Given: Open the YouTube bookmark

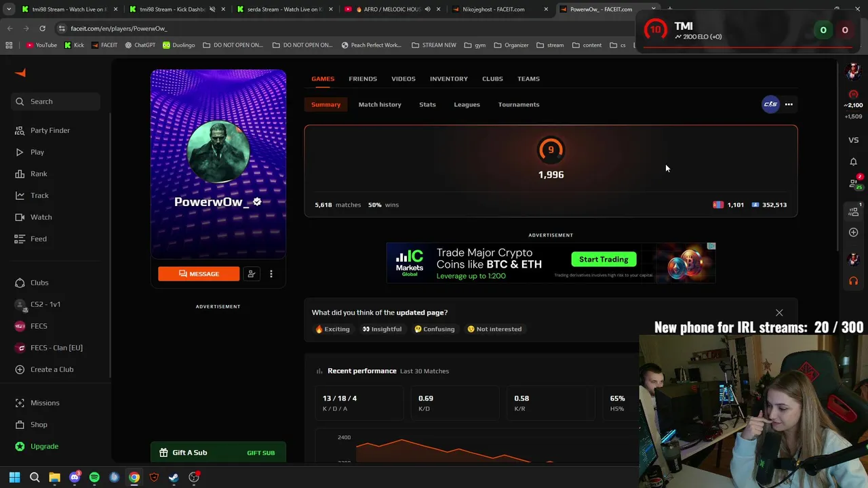Looking at the screenshot, I should [41, 45].
